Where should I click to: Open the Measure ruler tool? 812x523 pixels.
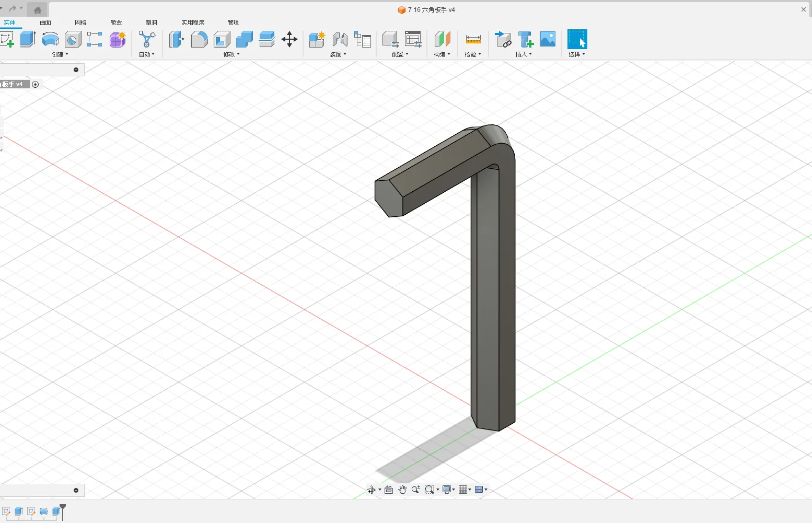click(x=473, y=39)
